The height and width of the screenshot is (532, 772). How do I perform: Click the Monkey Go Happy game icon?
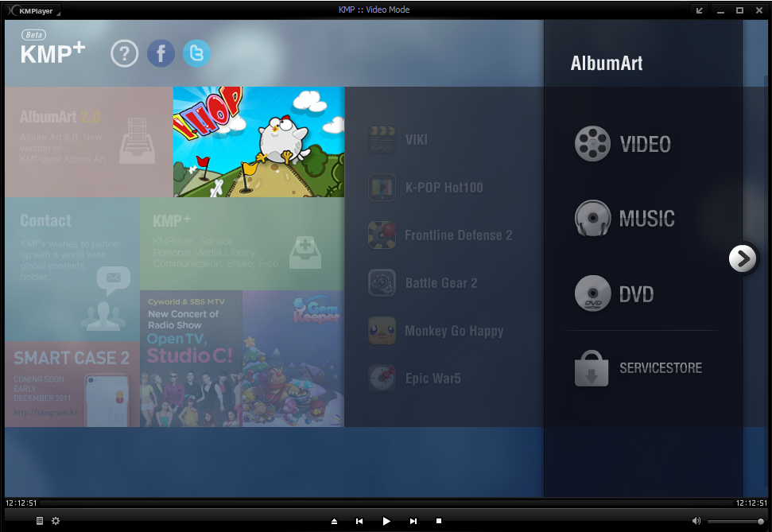tap(382, 331)
